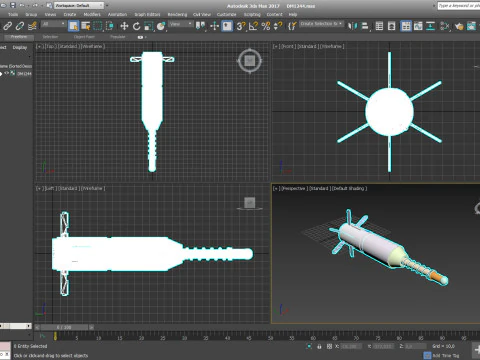Toggle visibility eye of DM1244 object
Image resolution: width=480 pixels, height=360 pixels.
click(6, 73)
